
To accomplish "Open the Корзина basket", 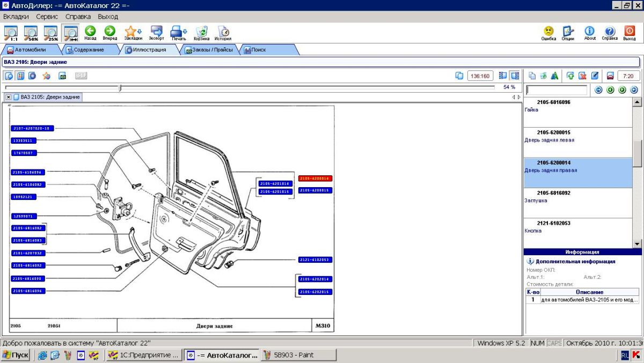I will click(x=202, y=33).
